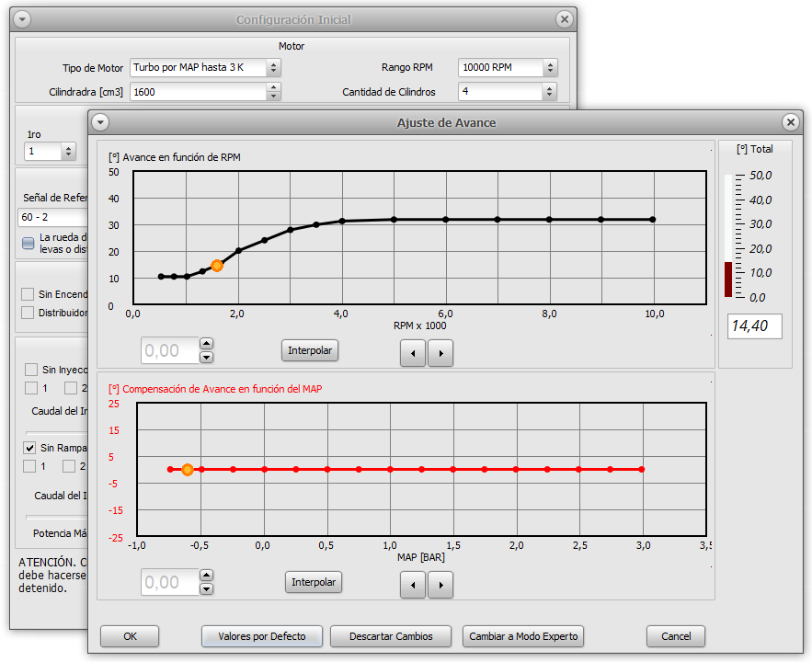
Task: Restore Valores por Defecto
Action: pyautogui.click(x=262, y=636)
